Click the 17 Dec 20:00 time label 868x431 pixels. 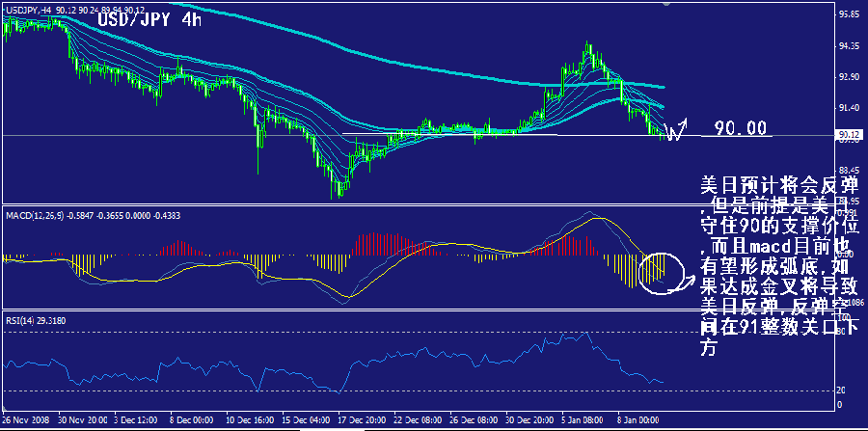tap(361, 420)
